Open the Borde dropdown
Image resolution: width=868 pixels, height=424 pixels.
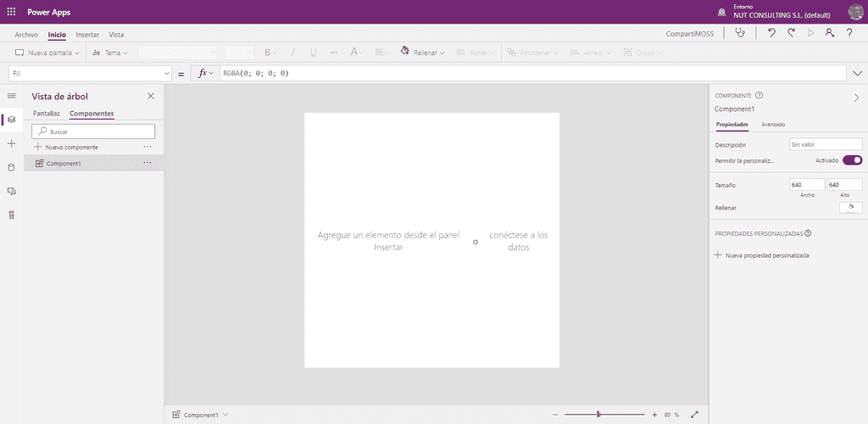coord(476,53)
